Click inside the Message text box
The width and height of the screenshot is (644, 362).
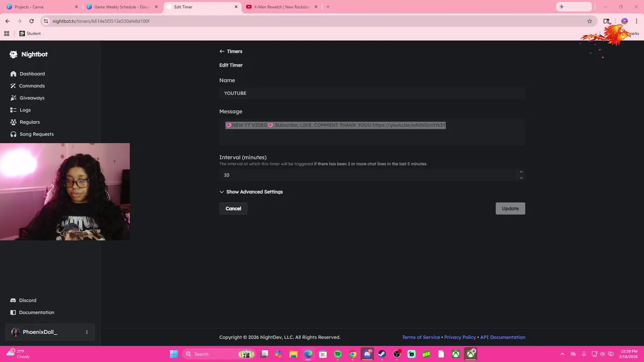point(372,132)
